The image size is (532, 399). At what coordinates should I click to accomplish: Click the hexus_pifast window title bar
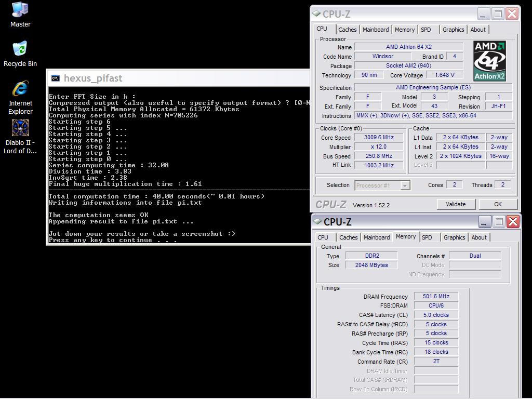(x=178, y=78)
